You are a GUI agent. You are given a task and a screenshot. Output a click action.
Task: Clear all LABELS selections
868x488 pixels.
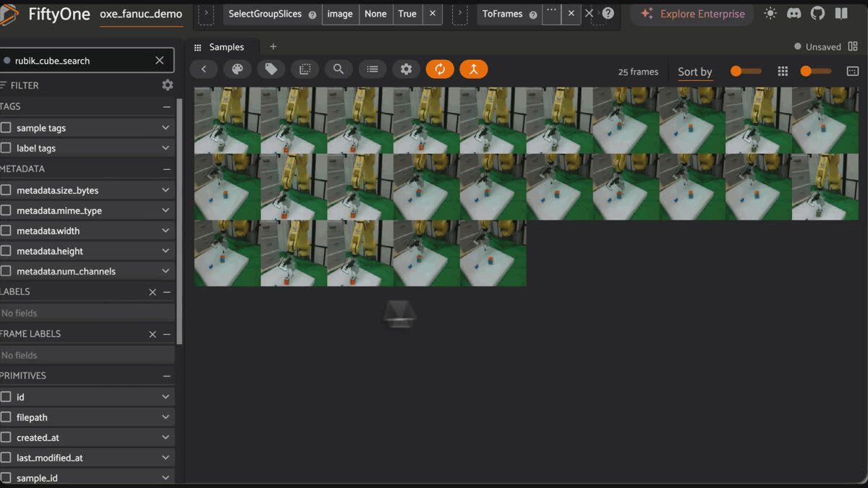tap(153, 292)
